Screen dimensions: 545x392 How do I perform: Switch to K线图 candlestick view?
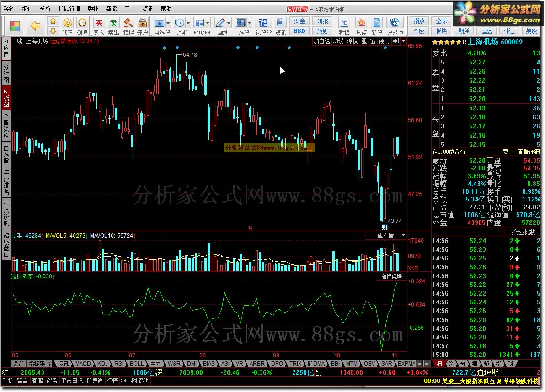[6, 98]
